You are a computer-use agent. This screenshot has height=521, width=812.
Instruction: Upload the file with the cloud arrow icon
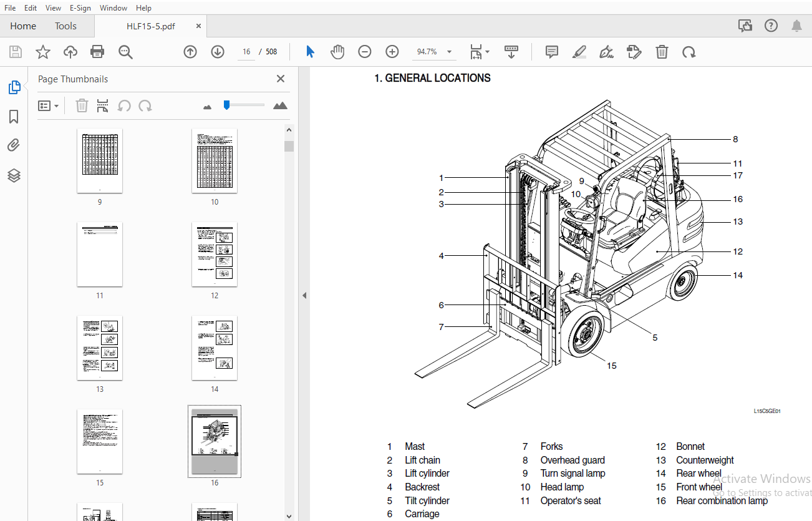[x=70, y=52]
